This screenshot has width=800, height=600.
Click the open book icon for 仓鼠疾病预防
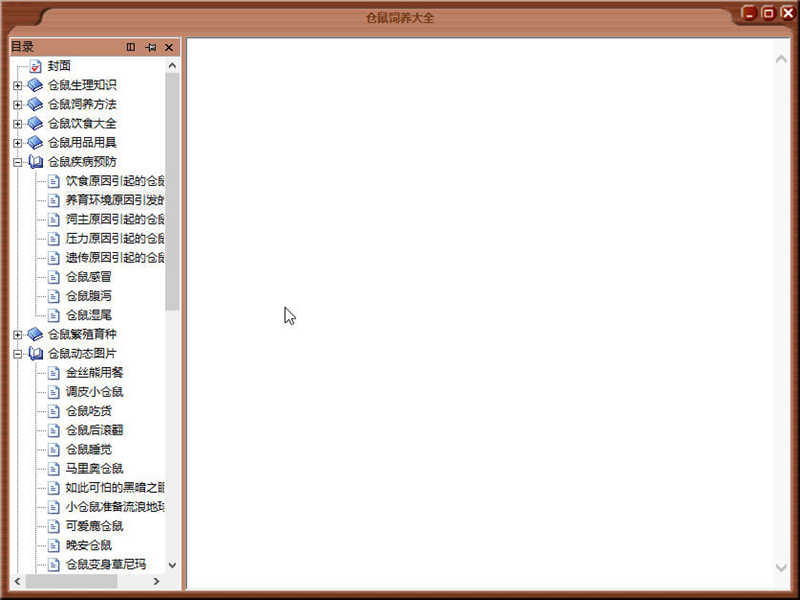(x=36, y=162)
